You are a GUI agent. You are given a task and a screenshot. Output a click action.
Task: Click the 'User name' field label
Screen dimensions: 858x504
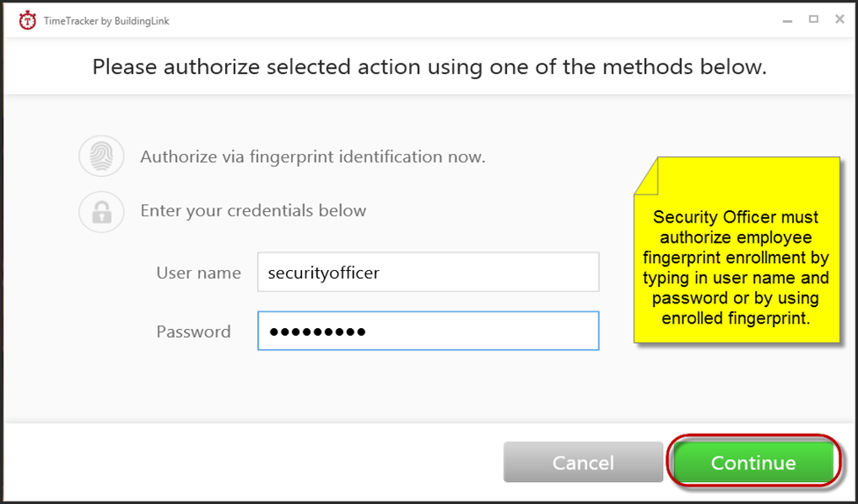[199, 273]
